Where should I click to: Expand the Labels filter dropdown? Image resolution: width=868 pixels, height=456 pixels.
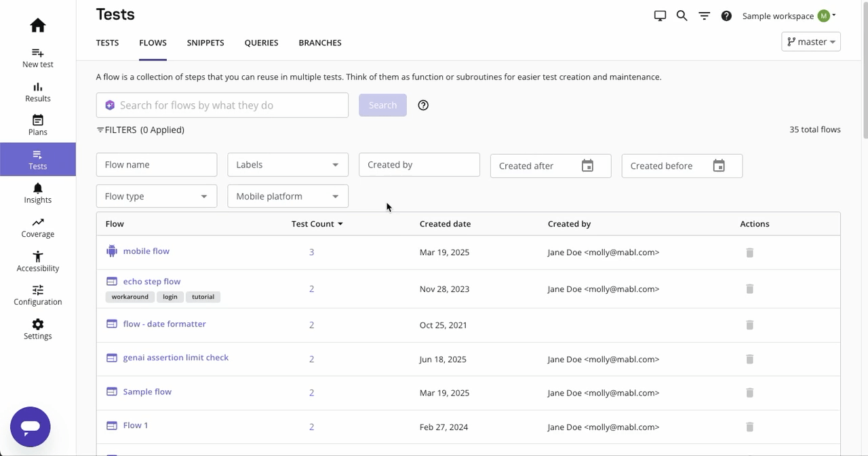[288, 165]
